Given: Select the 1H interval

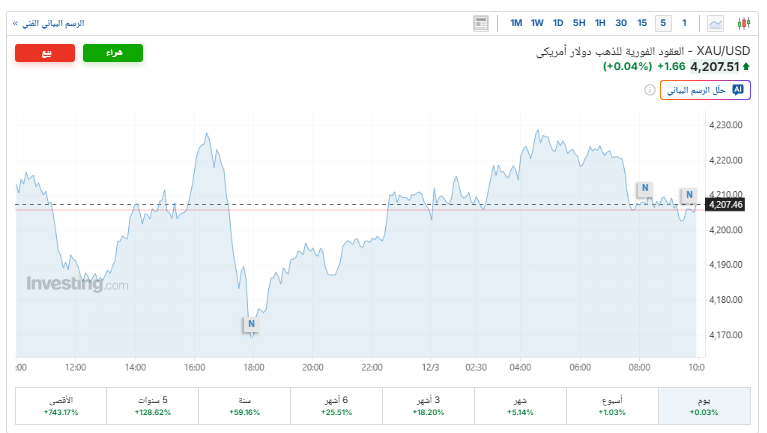Looking at the screenshot, I should click(600, 23).
